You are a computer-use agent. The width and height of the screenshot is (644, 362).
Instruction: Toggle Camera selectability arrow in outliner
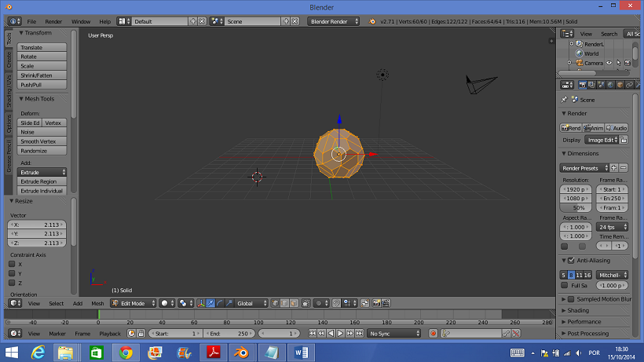pyautogui.click(x=619, y=63)
